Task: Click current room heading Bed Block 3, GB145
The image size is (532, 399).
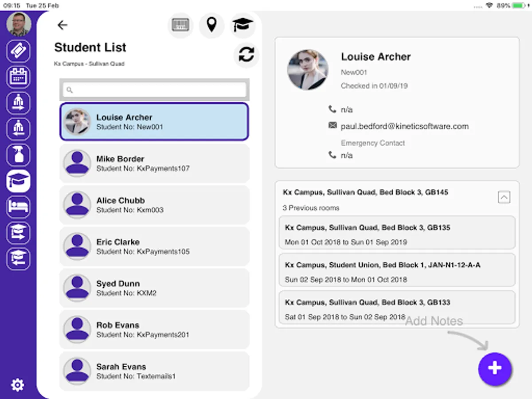Action: tap(365, 192)
